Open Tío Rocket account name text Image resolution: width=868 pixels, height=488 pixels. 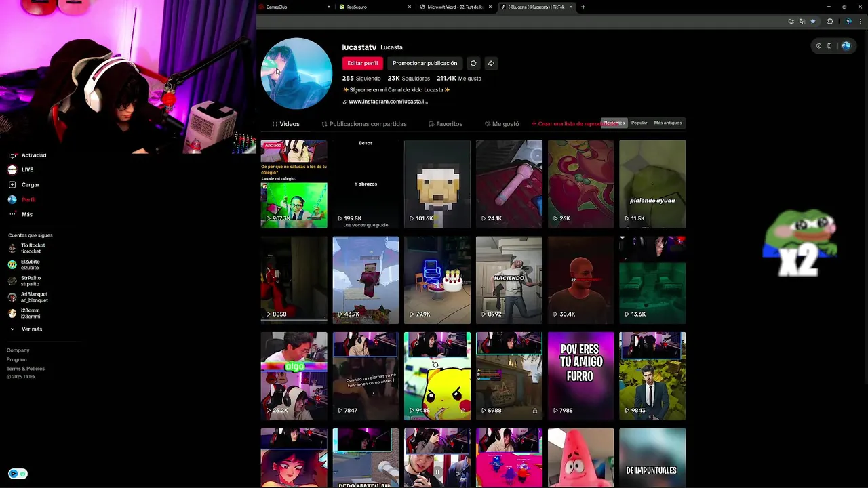point(33,245)
